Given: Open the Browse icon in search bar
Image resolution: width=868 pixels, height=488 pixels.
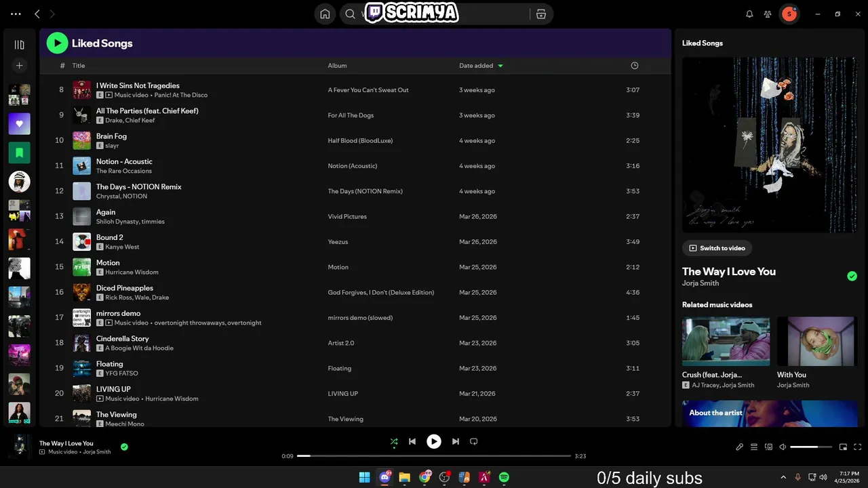Looking at the screenshot, I should (x=540, y=14).
